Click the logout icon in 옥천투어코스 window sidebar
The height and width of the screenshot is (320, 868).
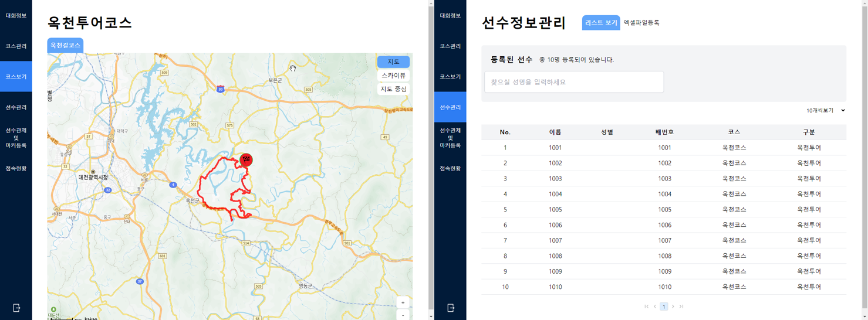pos(16,308)
